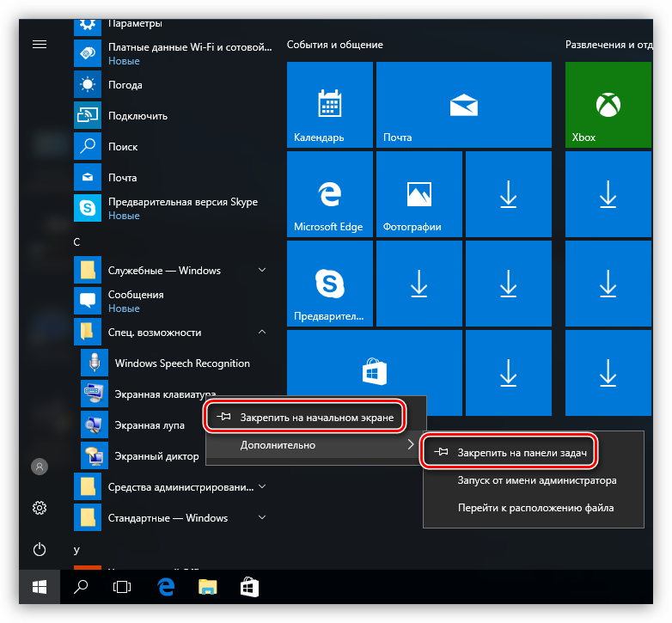Click the user account icon
The height and width of the screenshot is (623, 672).
click(40, 467)
